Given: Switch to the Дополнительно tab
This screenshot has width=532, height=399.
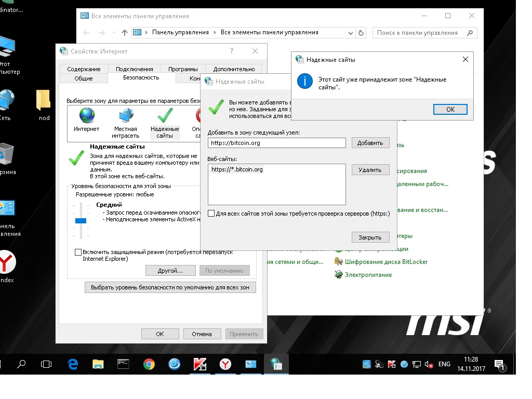Looking at the screenshot, I should click(234, 69).
